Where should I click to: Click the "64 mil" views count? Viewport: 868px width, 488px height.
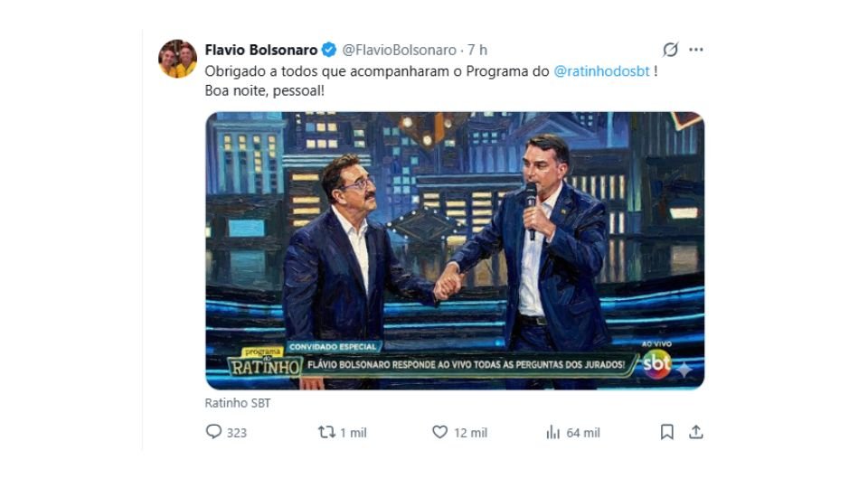[x=583, y=433]
